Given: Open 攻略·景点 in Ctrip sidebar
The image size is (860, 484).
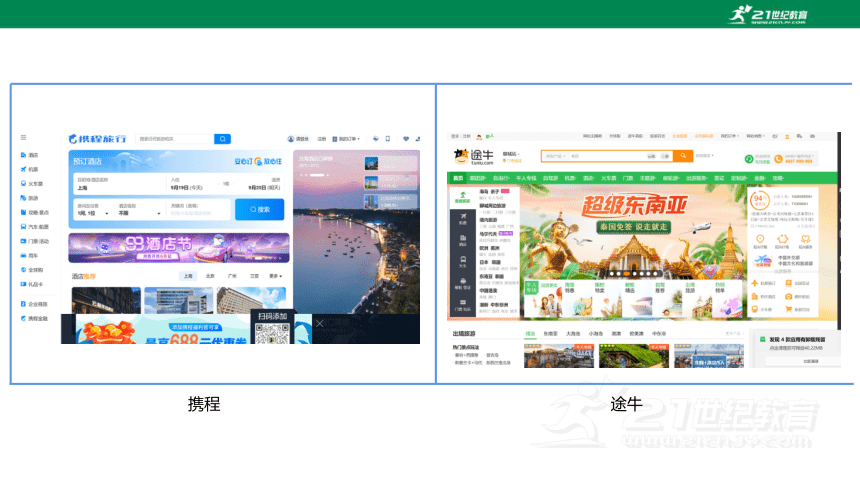Looking at the screenshot, I should click(35, 212).
